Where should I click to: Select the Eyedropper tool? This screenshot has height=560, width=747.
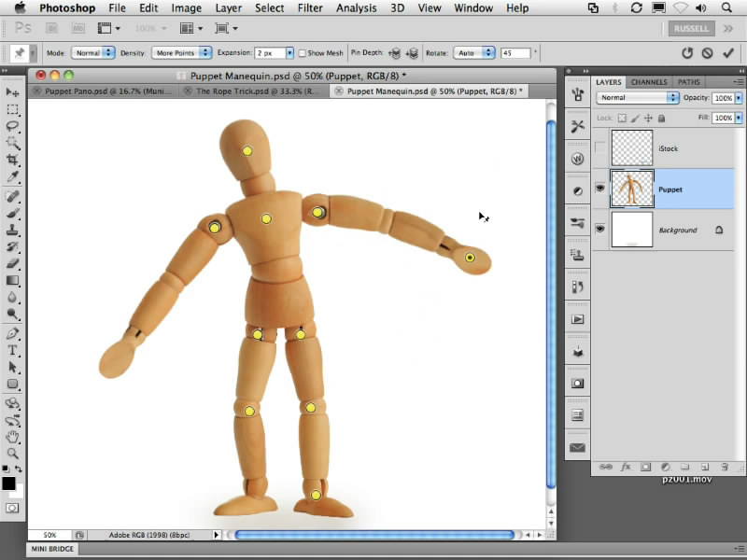[x=13, y=177]
